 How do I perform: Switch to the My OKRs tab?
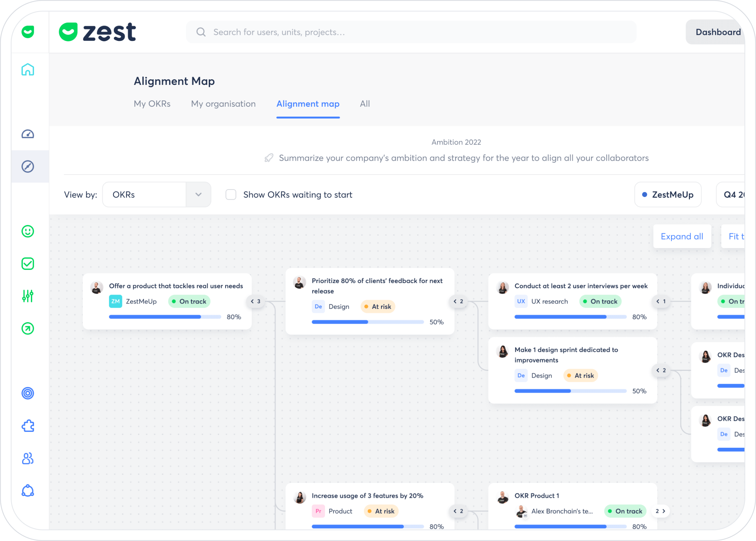tap(152, 104)
